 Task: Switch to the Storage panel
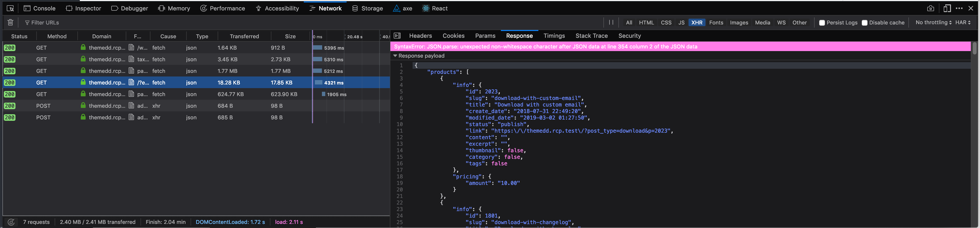368,8
